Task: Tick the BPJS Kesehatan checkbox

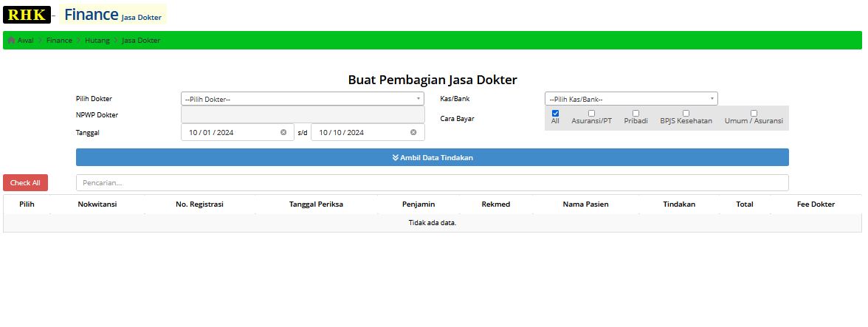Action: point(686,114)
